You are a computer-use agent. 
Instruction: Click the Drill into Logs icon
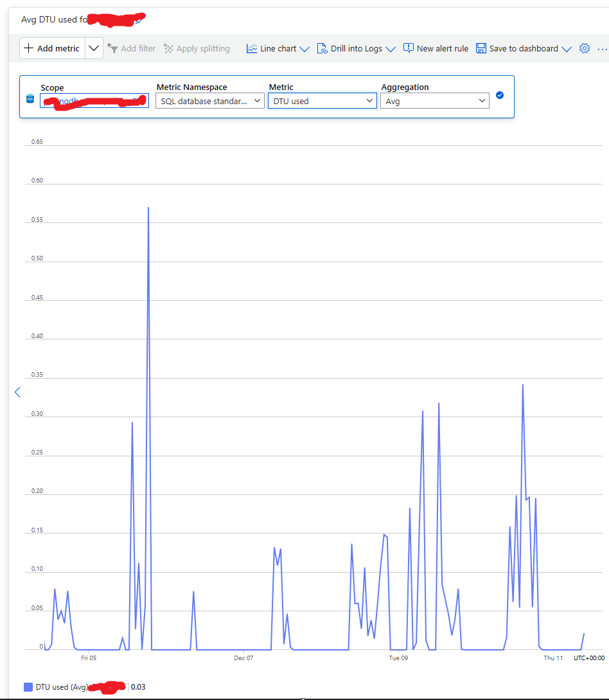point(322,48)
